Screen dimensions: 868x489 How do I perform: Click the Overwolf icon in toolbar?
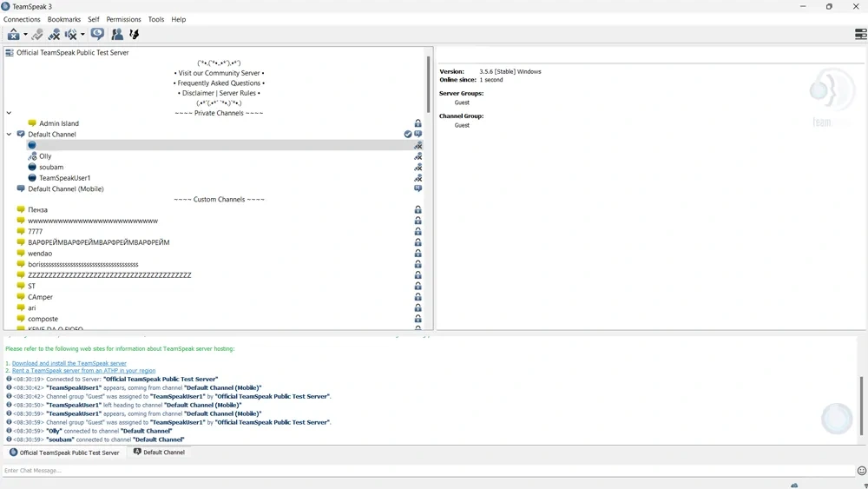pos(134,35)
